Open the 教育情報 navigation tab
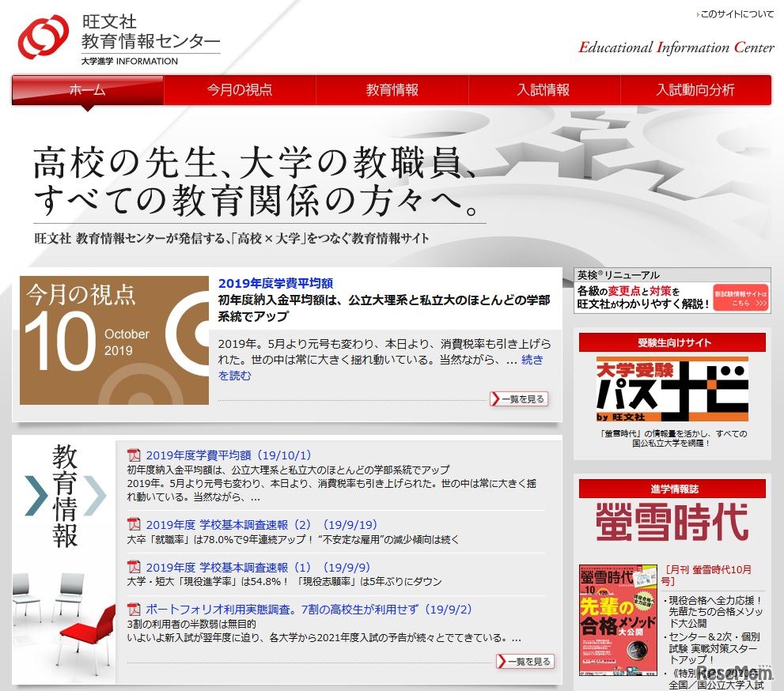The image size is (784, 691). click(x=392, y=90)
